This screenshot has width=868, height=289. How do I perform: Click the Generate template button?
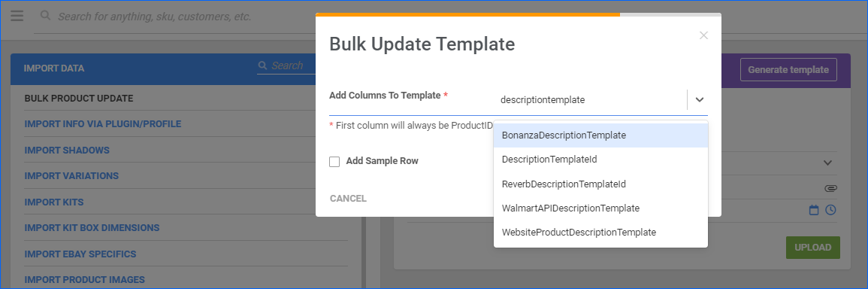[788, 70]
